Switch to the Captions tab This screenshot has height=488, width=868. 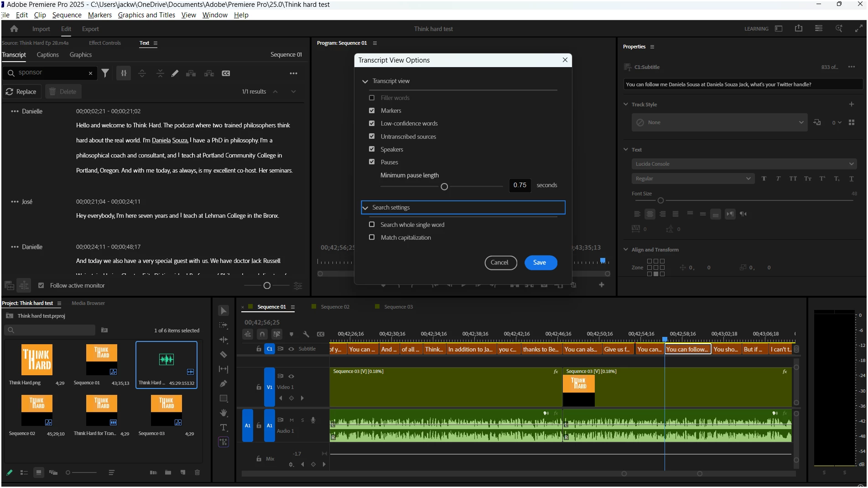click(x=47, y=55)
